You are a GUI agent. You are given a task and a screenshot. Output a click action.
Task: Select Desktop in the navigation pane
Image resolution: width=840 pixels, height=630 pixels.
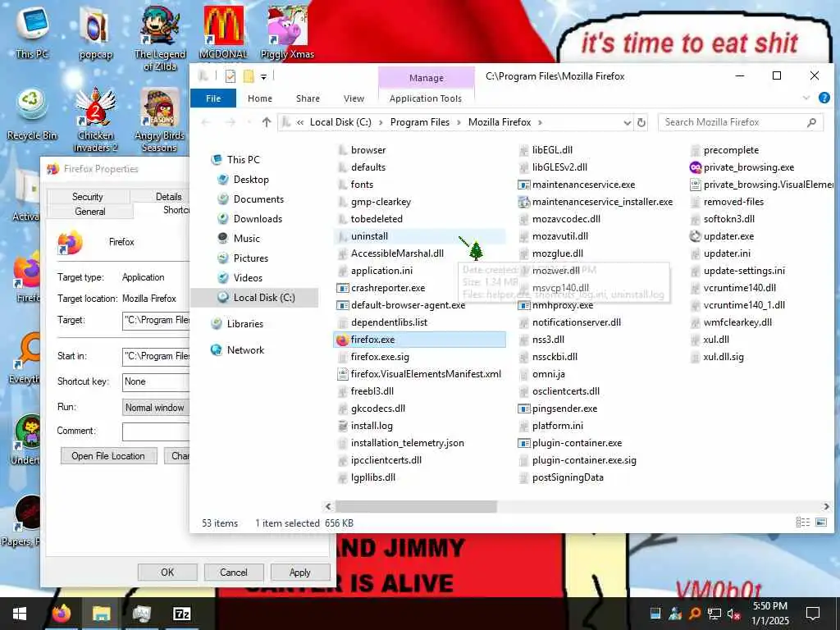coord(251,180)
